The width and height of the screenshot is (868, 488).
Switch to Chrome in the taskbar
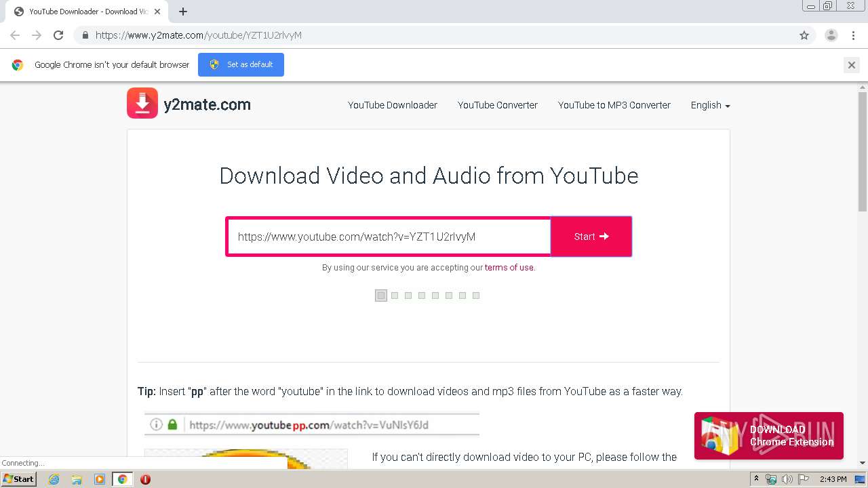[123, 479]
